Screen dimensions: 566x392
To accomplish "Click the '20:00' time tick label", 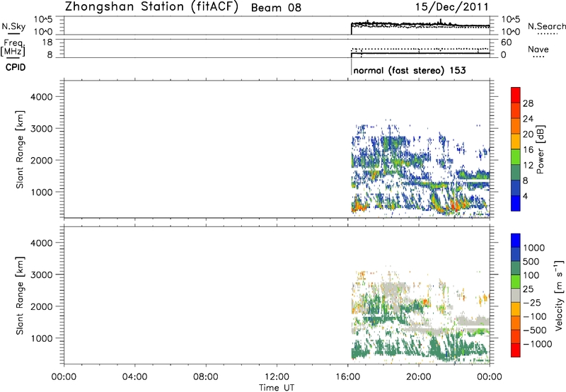I will click(x=419, y=377).
